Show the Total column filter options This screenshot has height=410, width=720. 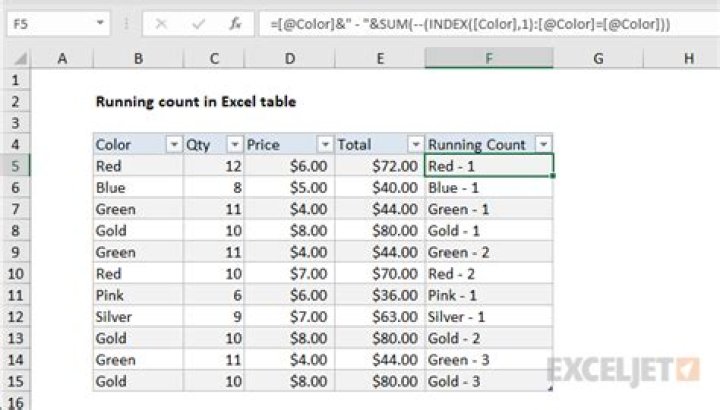point(414,144)
